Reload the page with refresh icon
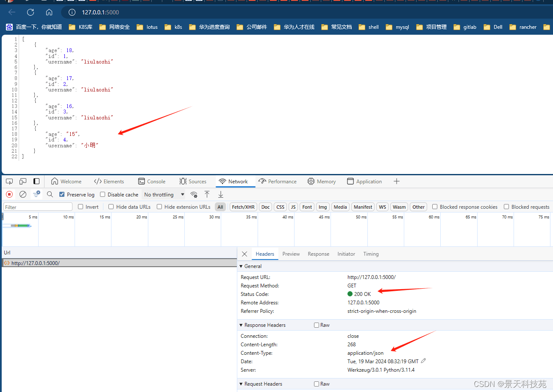This screenshot has height=392, width=553. pyautogui.click(x=31, y=12)
